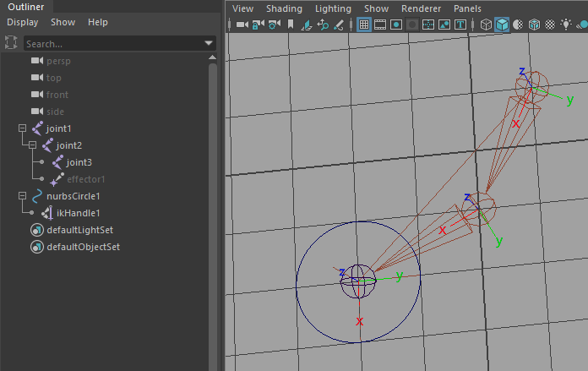Click the Lock Camera icon
588x371 pixels.
258,25
